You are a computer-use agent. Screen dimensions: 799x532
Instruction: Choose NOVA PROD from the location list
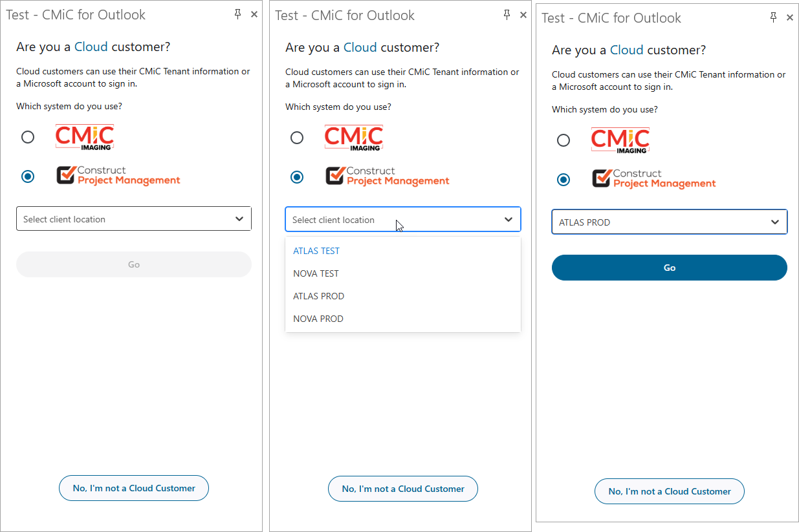pos(318,319)
